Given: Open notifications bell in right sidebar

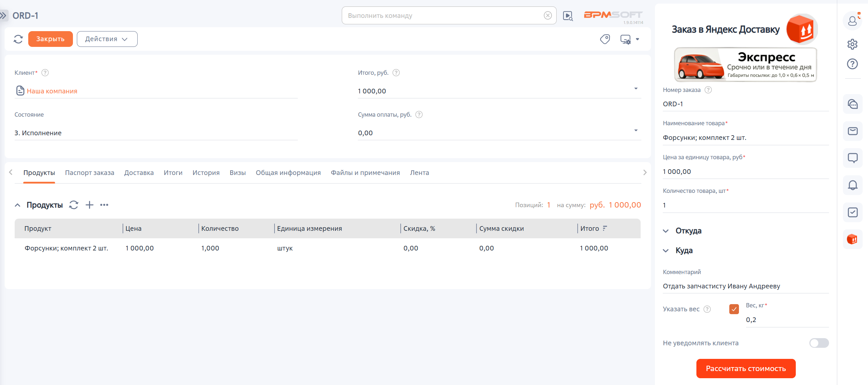Looking at the screenshot, I should [x=853, y=185].
